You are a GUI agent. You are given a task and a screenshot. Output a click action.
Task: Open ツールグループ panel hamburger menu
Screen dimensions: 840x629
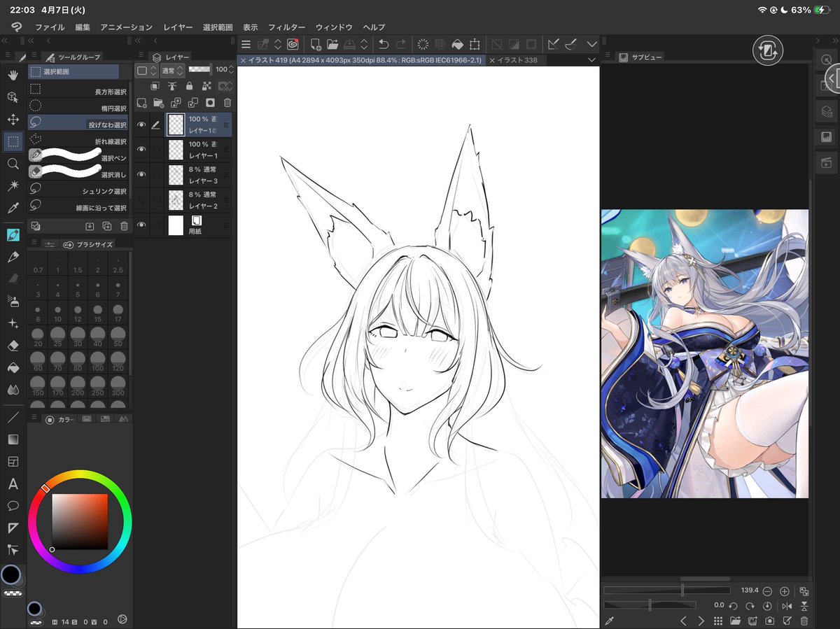click(x=34, y=56)
